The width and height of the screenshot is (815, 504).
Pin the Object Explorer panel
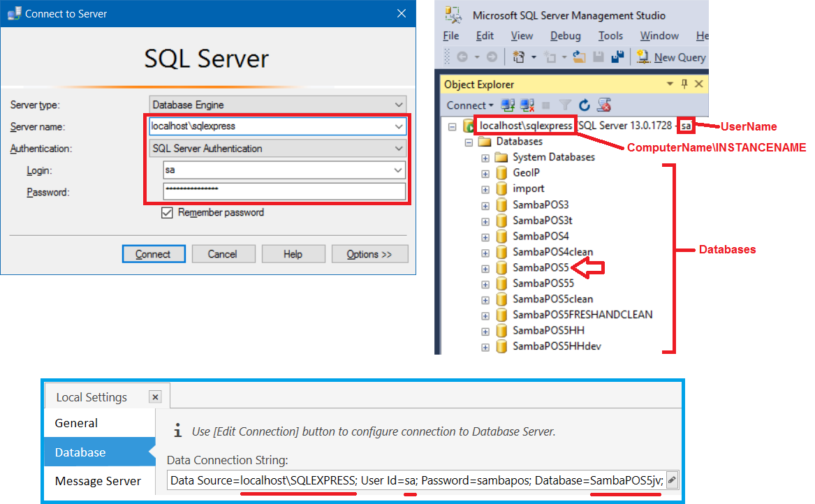click(684, 84)
